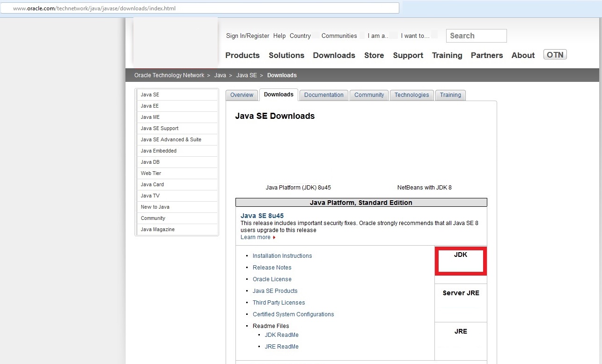Go to Java SE breadcrumb link
Image resolution: width=602 pixels, height=364 pixels.
pos(246,75)
